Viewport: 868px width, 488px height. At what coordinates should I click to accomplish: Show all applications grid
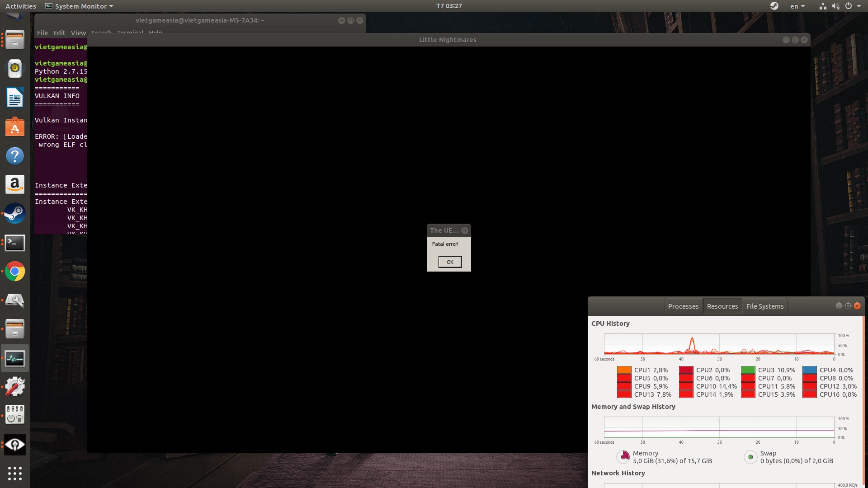click(15, 474)
